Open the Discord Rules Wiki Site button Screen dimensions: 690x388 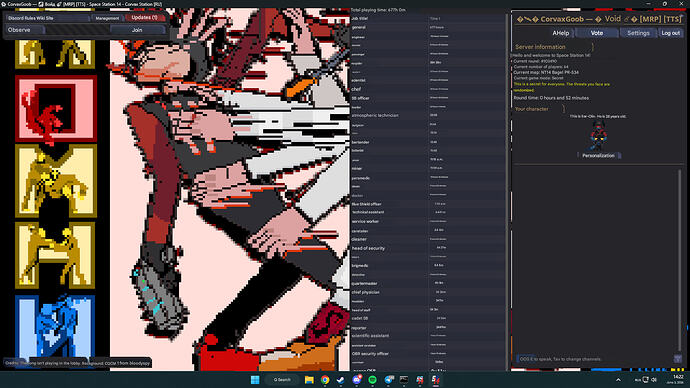tap(47, 18)
